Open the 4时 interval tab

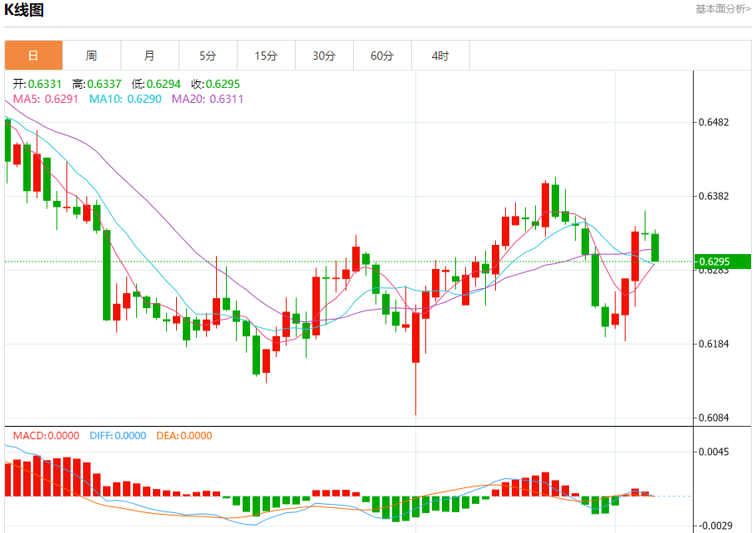(440, 56)
